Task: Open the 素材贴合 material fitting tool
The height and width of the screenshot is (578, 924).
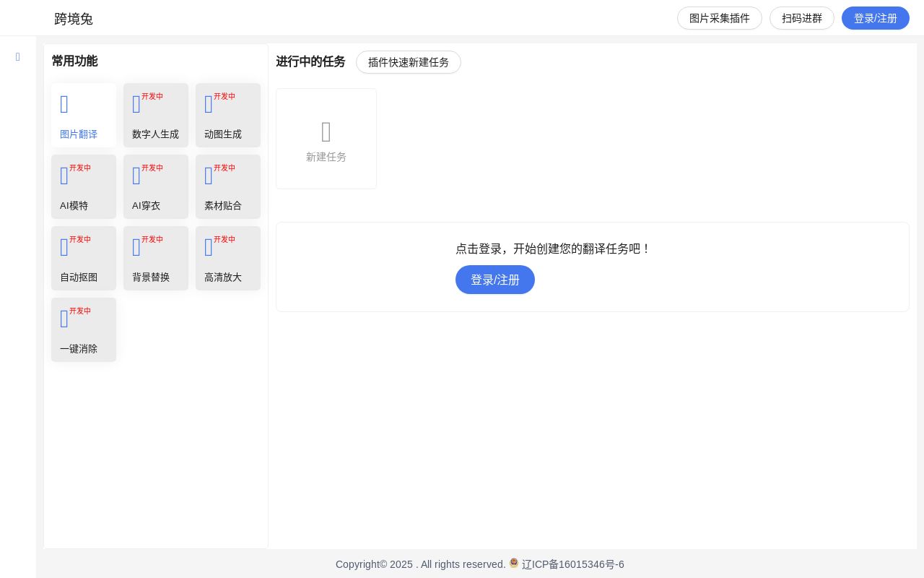Action: 228,186
